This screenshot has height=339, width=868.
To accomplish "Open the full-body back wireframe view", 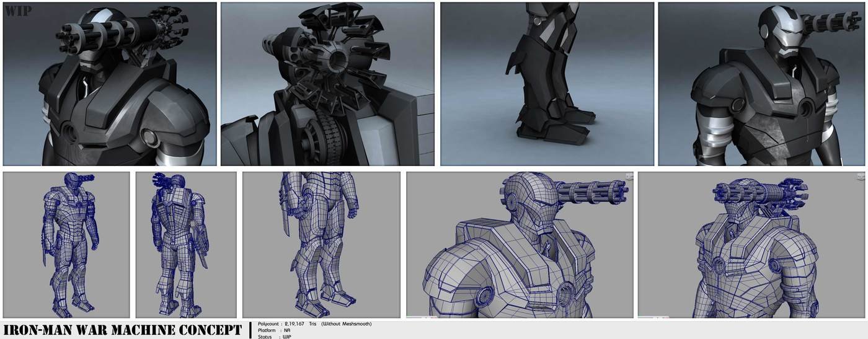I will point(186,245).
